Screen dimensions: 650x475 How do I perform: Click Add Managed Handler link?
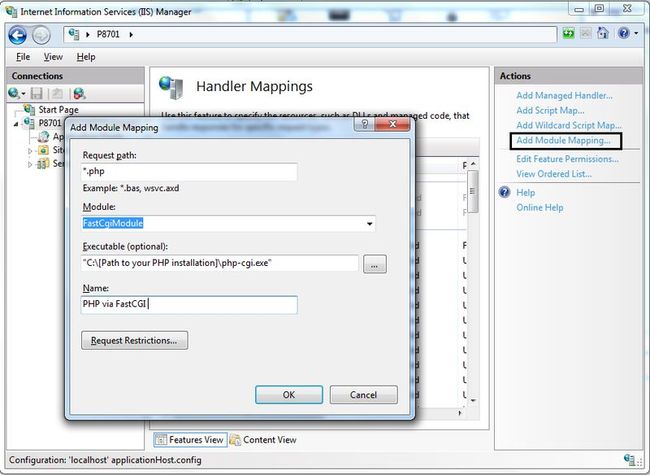pos(564,95)
